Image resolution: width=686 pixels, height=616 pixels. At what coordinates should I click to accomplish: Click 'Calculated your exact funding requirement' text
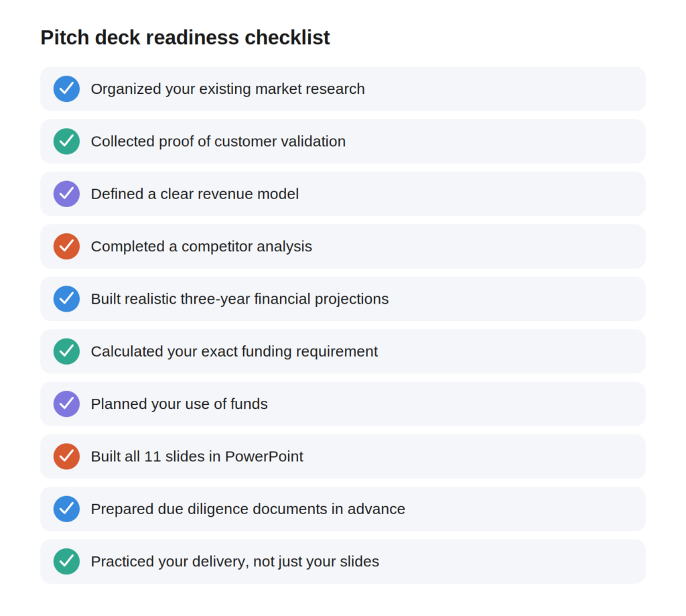coord(234,351)
